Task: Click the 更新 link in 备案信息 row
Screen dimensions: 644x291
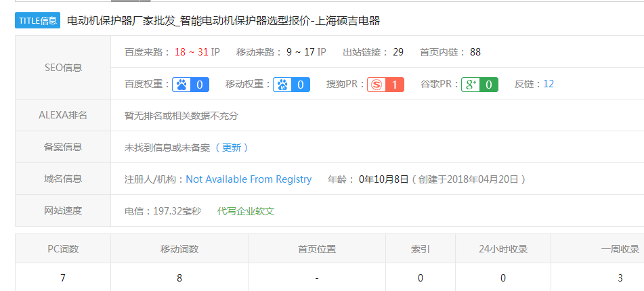Action: (x=232, y=148)
